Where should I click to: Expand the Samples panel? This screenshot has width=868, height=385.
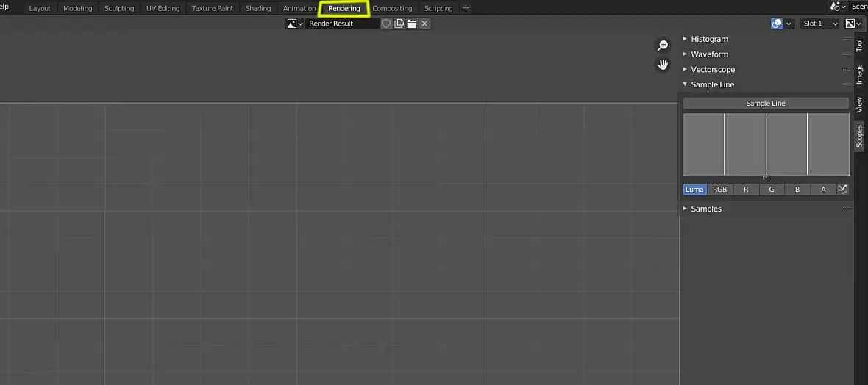706,209
